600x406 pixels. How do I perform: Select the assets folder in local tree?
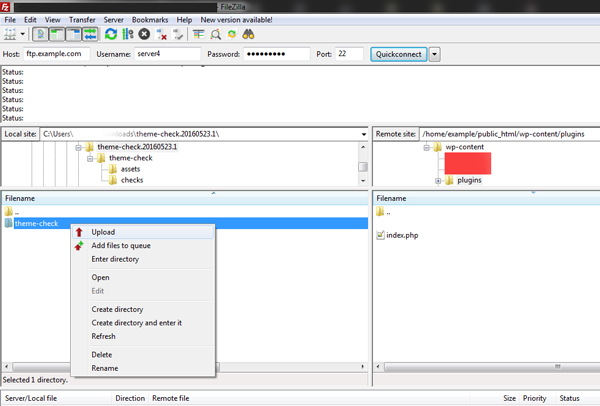click(130, 169)
